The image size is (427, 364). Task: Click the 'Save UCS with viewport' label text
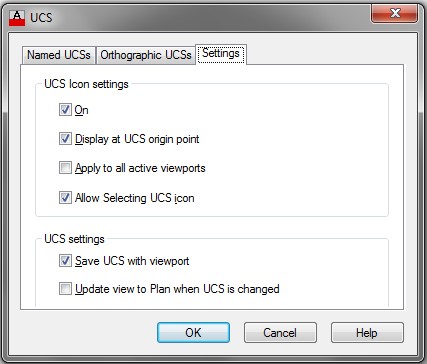click(132, 261)
